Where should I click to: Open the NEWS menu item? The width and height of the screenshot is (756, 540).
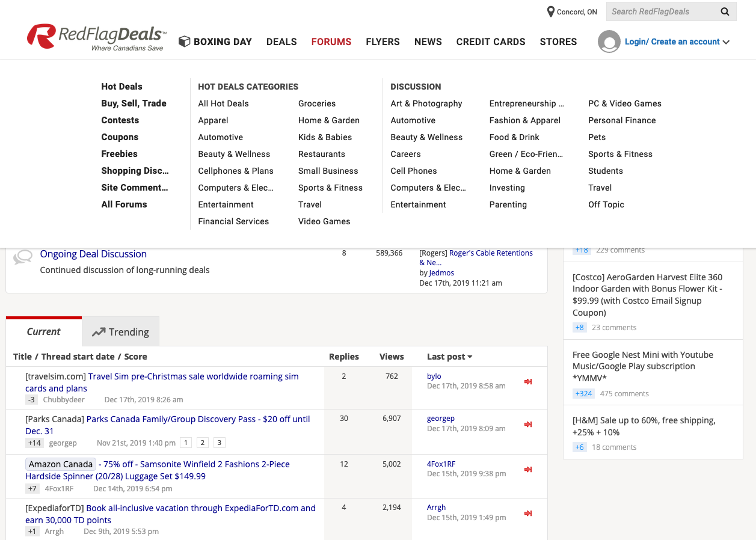(x=428, y=41)
